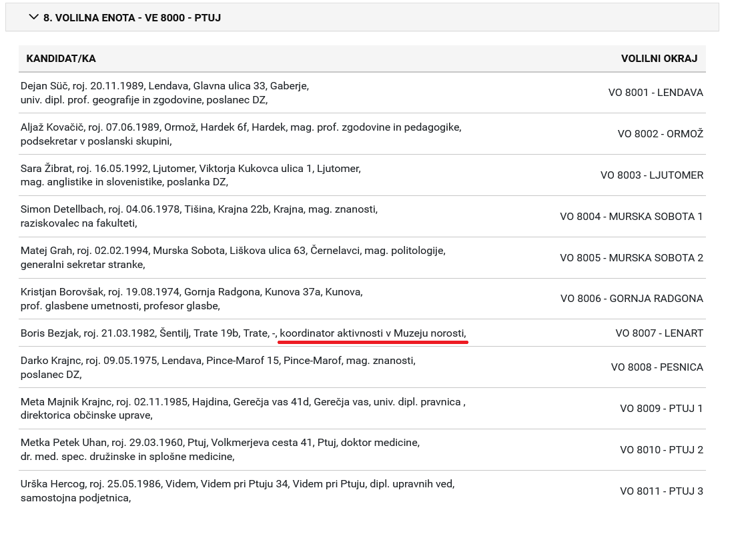Click the chevron icon beside VE 8000
Screen dimensions: 756x556
(33, 17)
